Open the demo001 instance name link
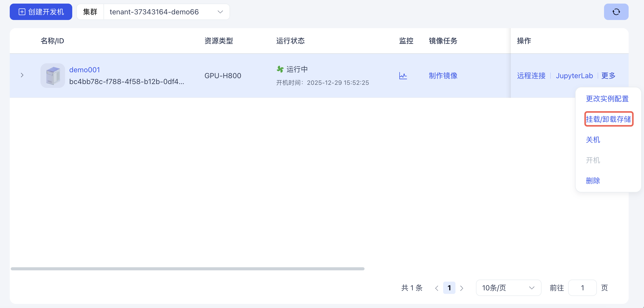The height and width of the screenshot is (308, 644). [85, 70]
